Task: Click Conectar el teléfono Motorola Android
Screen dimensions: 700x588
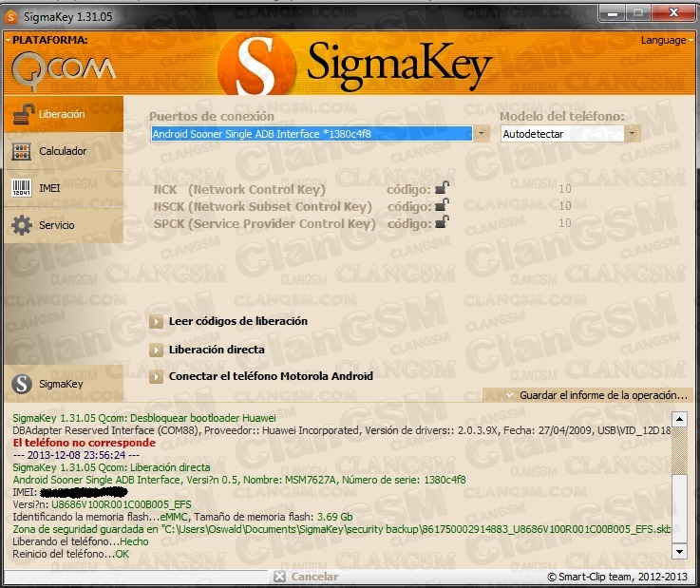Action: (x=271, y=376)
